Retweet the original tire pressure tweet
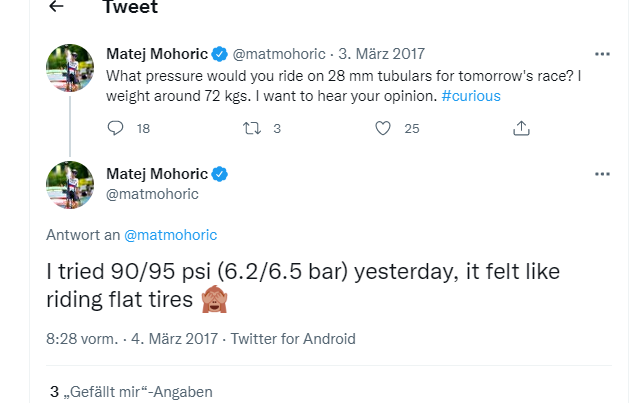Viewport: 637px width, 403px height. tap(253, 128)
